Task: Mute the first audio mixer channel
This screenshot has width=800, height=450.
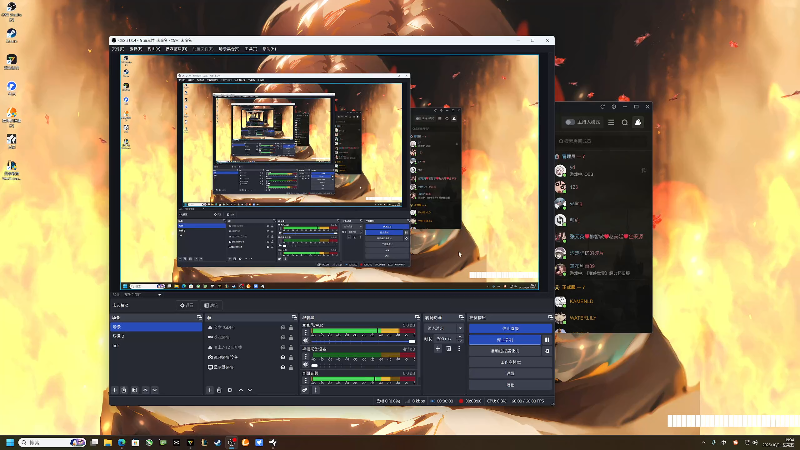Action: tap(305, 341)
